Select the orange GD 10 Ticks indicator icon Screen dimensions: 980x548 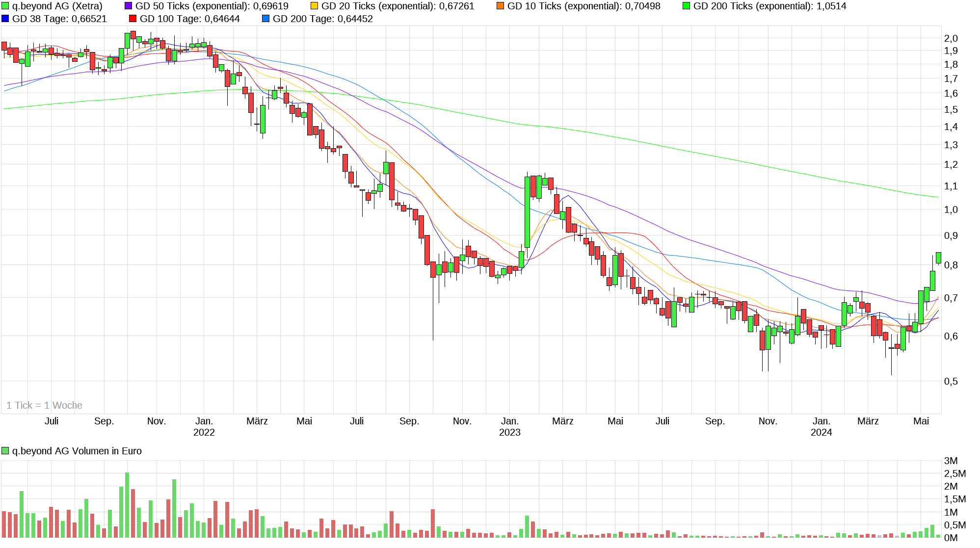click(501, 6)
